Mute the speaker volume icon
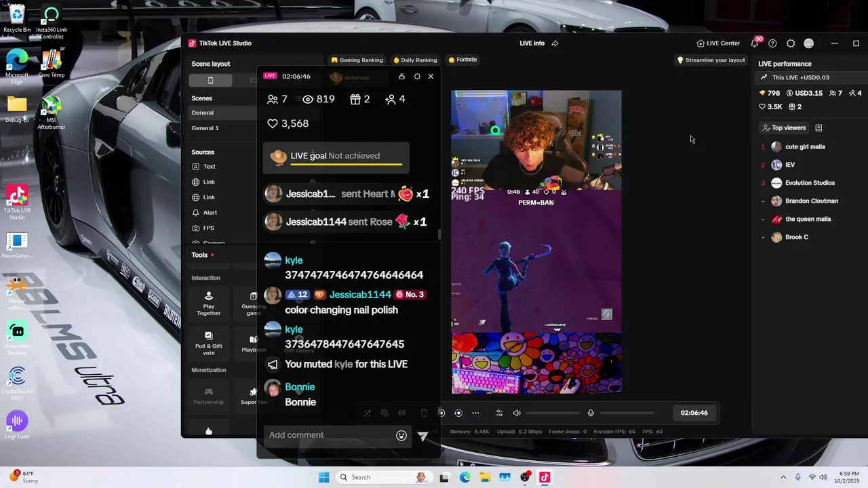 pos(517,413)
